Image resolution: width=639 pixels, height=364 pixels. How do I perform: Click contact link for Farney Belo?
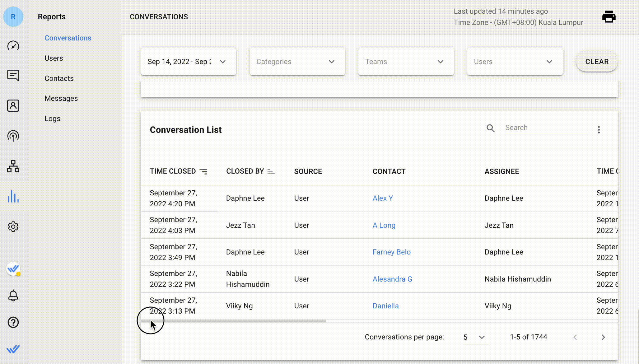coord(391,252)
